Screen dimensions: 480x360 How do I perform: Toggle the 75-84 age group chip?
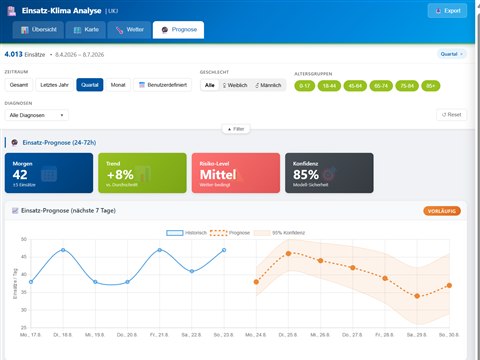tap(407, 86)
